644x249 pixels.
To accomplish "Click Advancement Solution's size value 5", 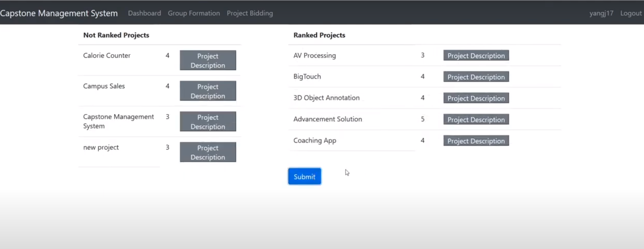I will click(423, 119).
